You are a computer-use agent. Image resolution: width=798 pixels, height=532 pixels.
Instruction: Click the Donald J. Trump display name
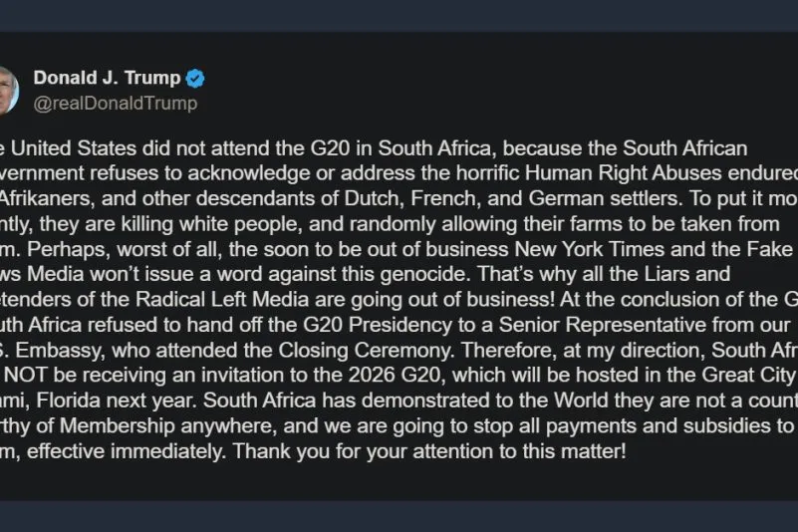point(107,78)
